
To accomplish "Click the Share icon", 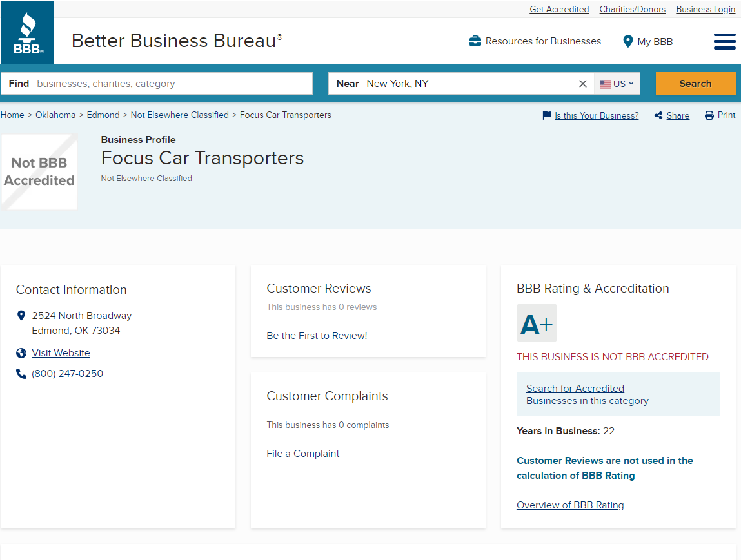I will tap(658, 115).
